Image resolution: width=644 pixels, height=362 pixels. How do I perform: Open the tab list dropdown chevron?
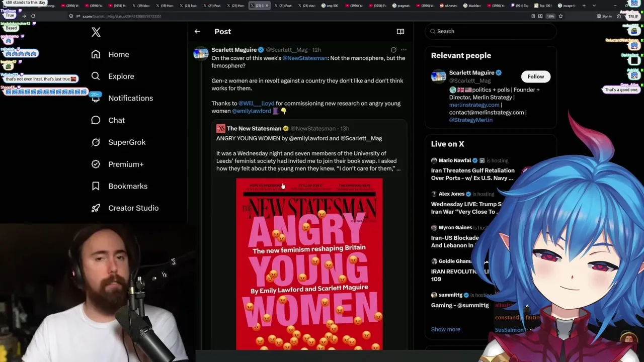(x=594, y=6)
